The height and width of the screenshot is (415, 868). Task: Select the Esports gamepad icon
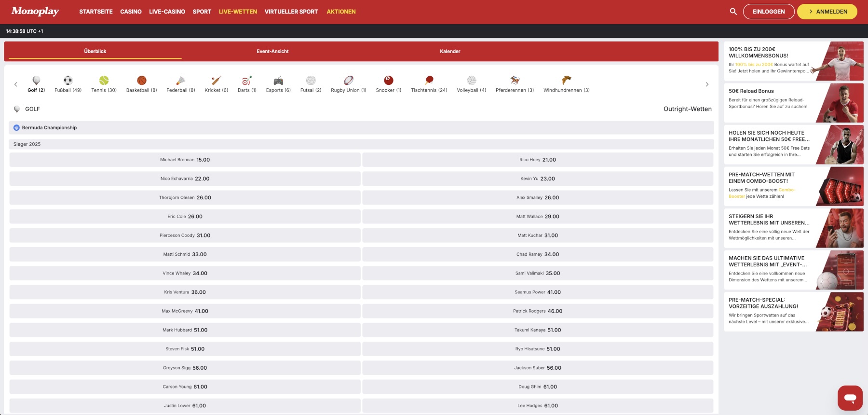(x=278, y=81)
